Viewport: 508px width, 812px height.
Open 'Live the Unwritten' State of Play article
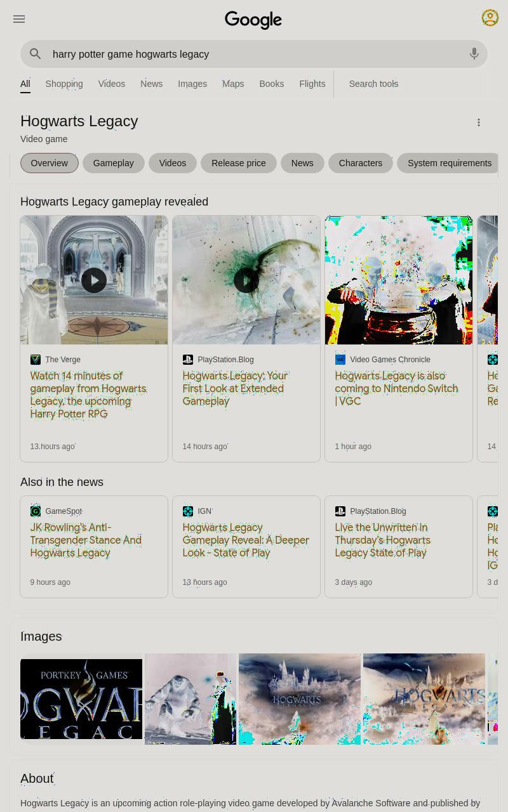click(383, 540)
